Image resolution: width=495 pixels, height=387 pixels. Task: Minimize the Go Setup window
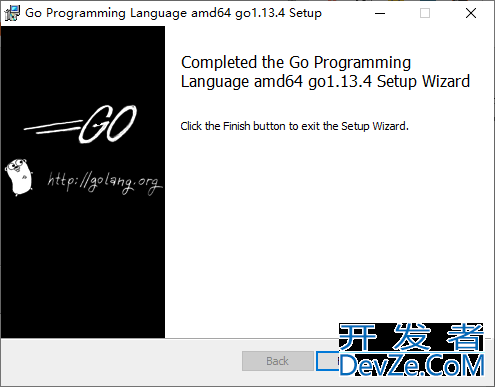tap(380, 13)
